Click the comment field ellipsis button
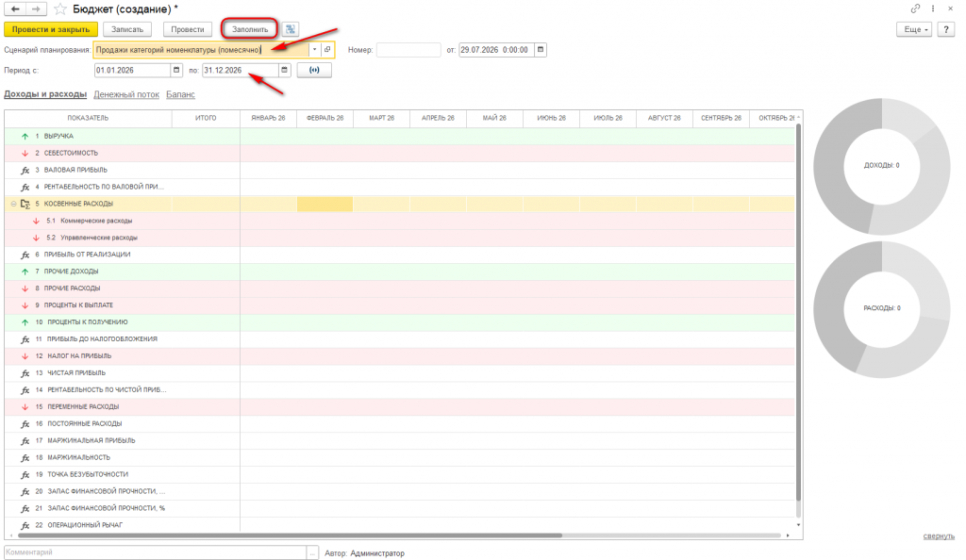Viewport: 966px width, 560px height. coord(312,552)
